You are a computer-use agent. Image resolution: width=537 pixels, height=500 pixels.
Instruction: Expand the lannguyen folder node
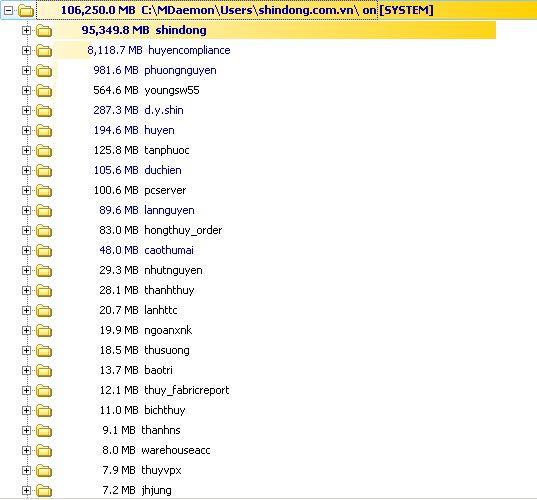click(x=26, y=211)
